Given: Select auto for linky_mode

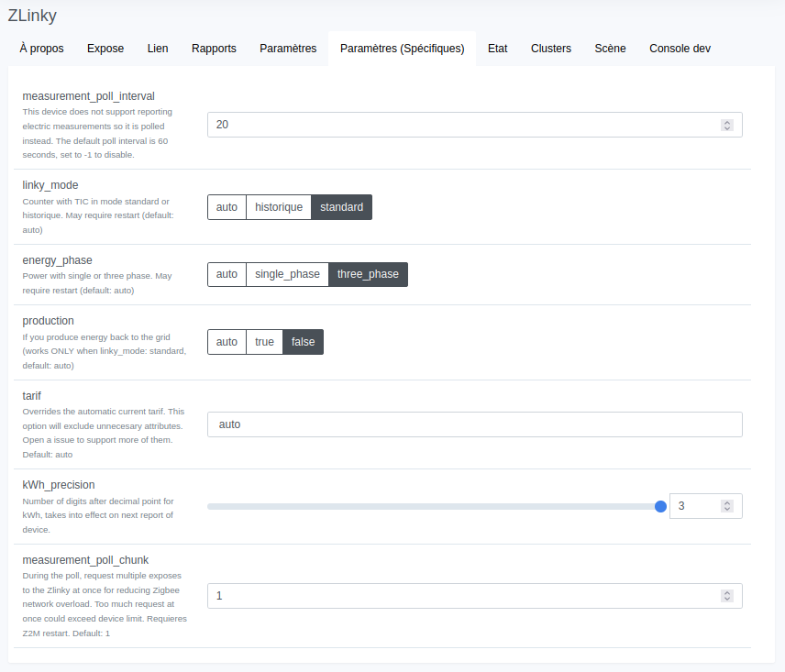Looking at the screenshot, I should [227, 206].
